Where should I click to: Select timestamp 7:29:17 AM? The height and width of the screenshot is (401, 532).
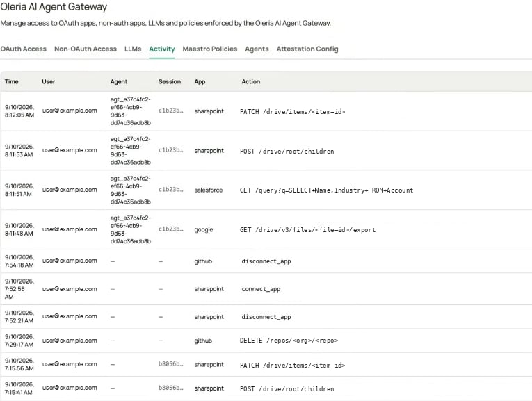[19, 341]
